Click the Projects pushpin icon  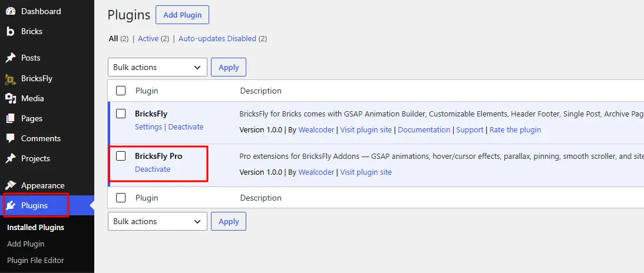pyautogui.click(x=11, y=158)
